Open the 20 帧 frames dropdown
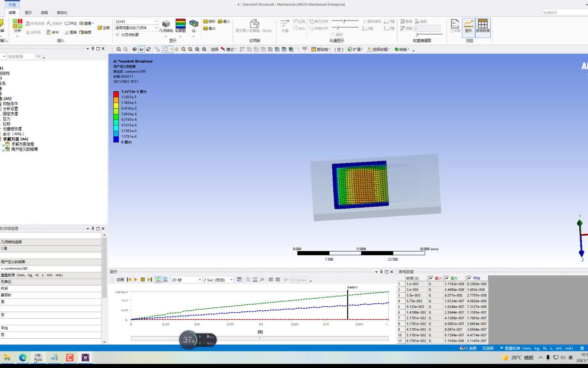This screenshot has width=588, height=368. pos(186,280)
